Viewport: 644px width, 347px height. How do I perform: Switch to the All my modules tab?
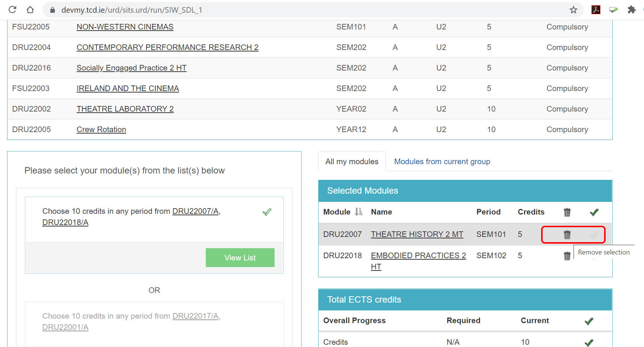[352, 162]
